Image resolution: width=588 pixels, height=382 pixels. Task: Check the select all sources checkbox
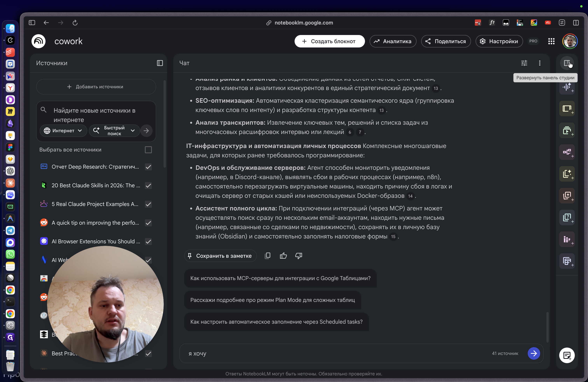[148, 150]
